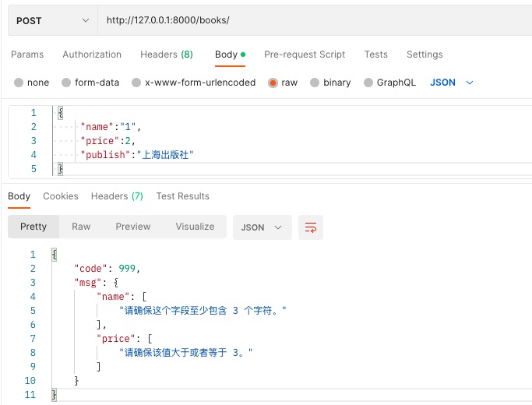
Task: Open the Authorization tab
Action: point(92,55)
